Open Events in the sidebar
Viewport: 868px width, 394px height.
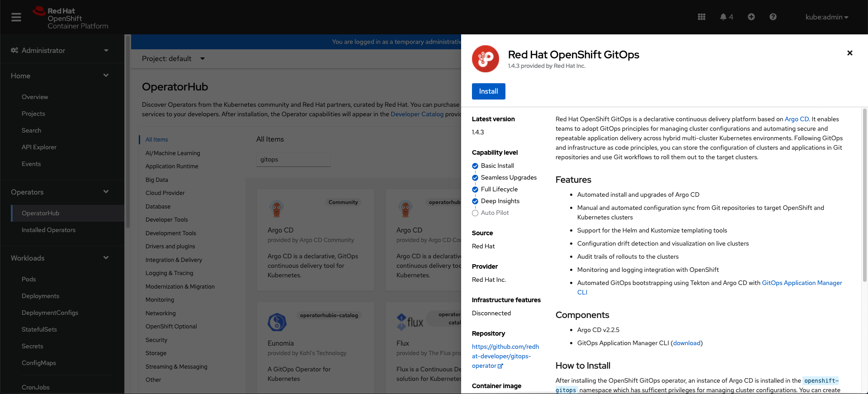pos(31,164)
